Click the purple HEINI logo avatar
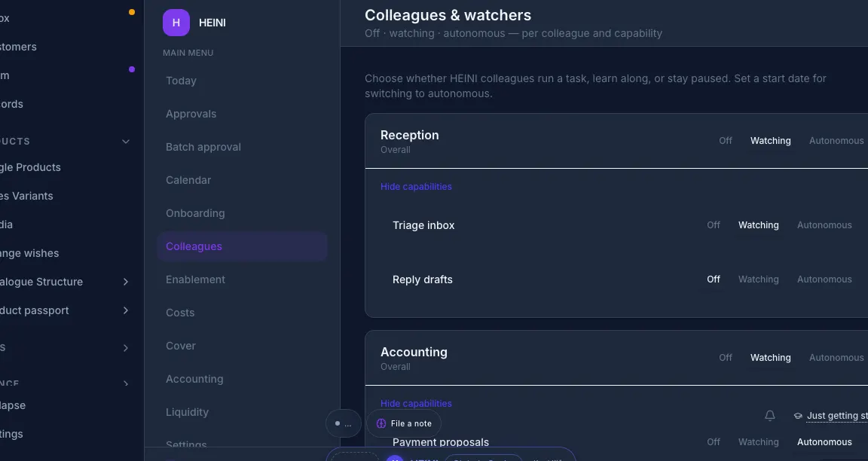The height and width of the screenshot is (461, 868). click(x=176, y=23)
